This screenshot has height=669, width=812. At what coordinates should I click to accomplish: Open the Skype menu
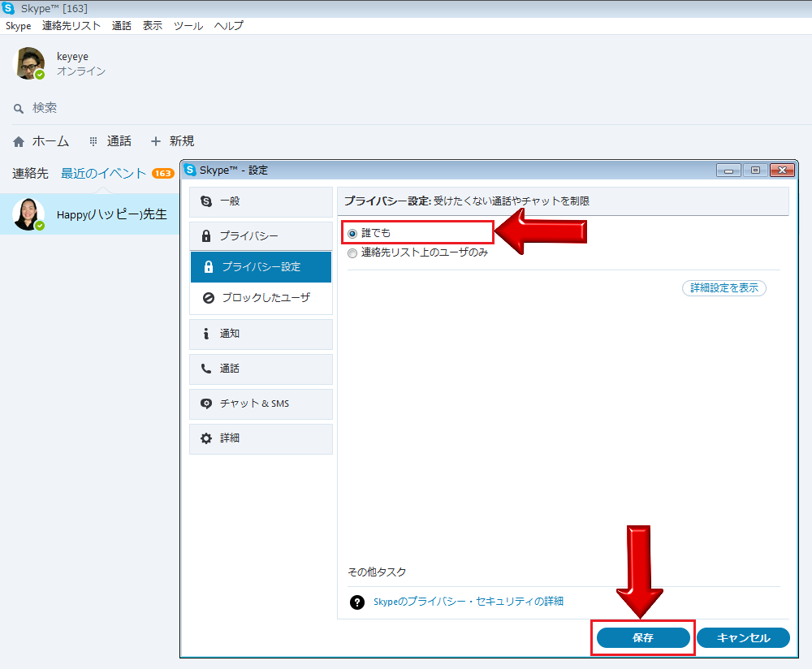click(x=18, y=26)
